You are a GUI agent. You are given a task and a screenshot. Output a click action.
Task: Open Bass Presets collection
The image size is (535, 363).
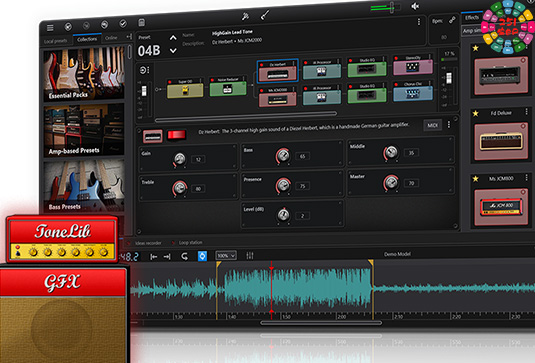tap(84, 186)
